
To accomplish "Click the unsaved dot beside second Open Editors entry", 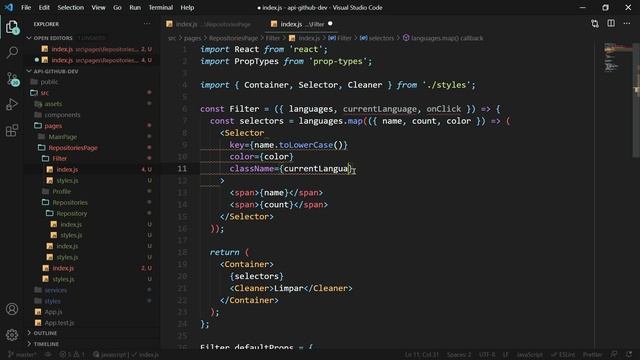I will (x=37, y=60).
